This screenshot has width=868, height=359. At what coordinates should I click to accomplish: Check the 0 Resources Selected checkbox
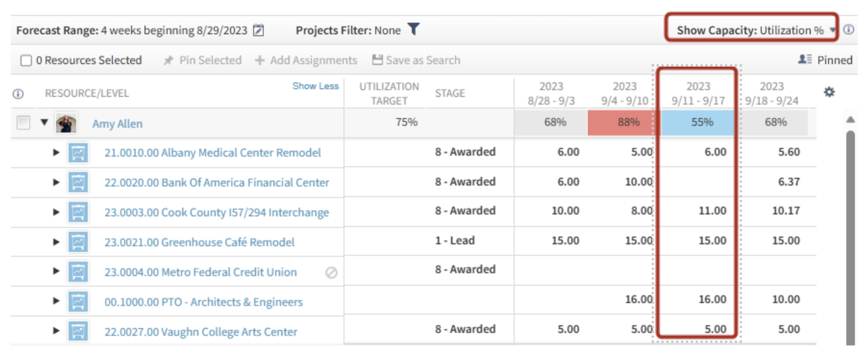coord(26,60)
